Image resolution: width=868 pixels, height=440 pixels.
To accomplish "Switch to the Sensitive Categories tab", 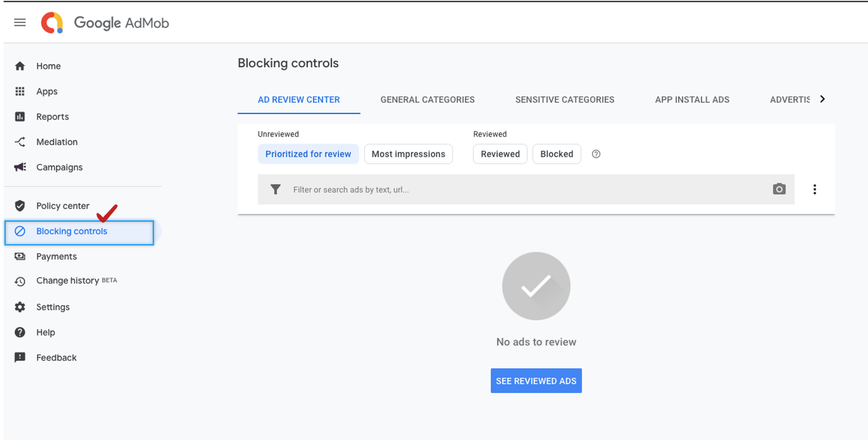I will [565, 100].
